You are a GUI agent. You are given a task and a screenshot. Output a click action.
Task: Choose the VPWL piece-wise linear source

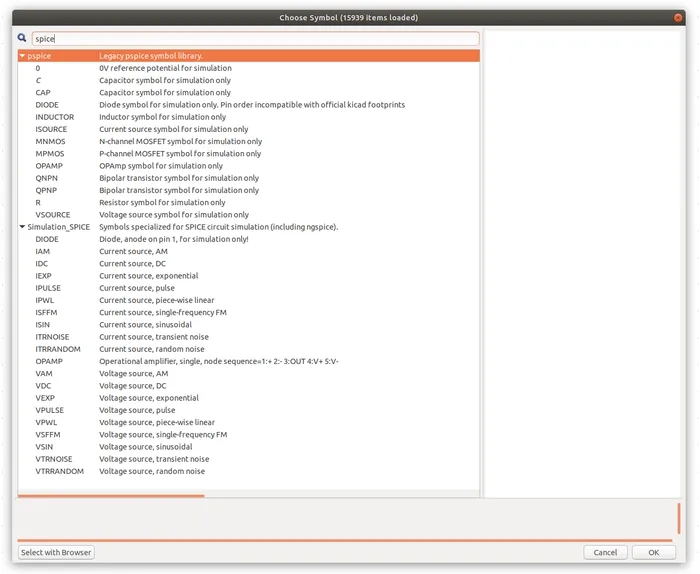(x=46, y=422)
